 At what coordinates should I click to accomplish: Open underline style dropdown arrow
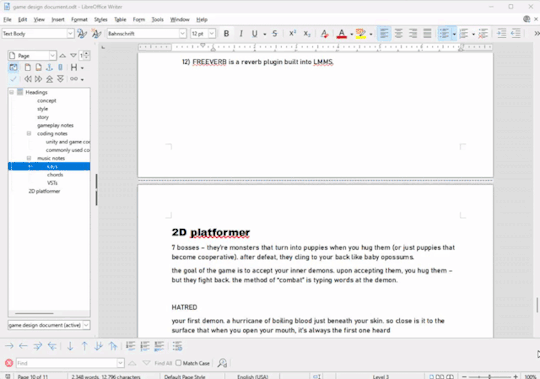point(264,34)
